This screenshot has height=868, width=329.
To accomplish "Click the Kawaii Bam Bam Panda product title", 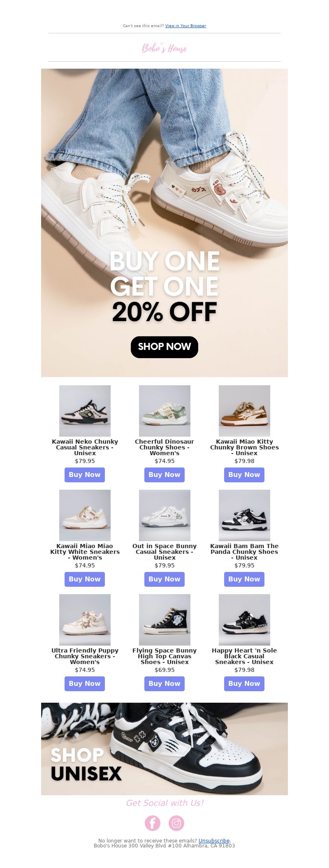I will [x=244, y=552].
